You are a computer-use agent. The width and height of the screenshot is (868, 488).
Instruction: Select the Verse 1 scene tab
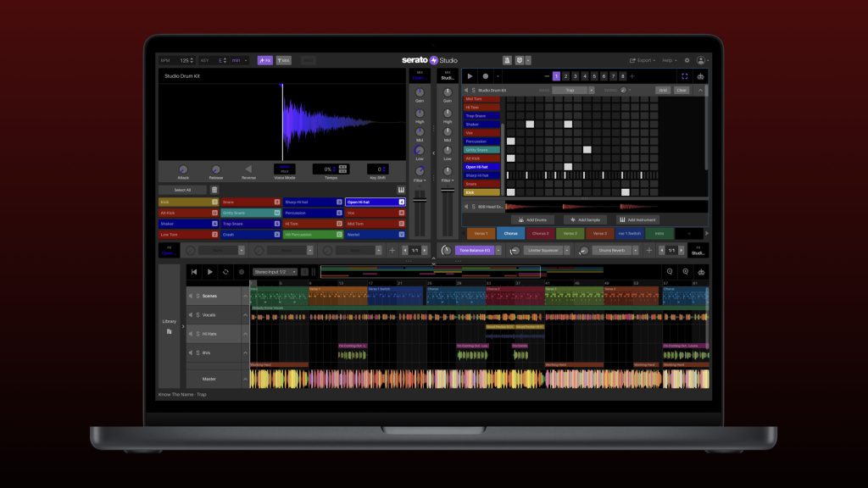(481, 234)
